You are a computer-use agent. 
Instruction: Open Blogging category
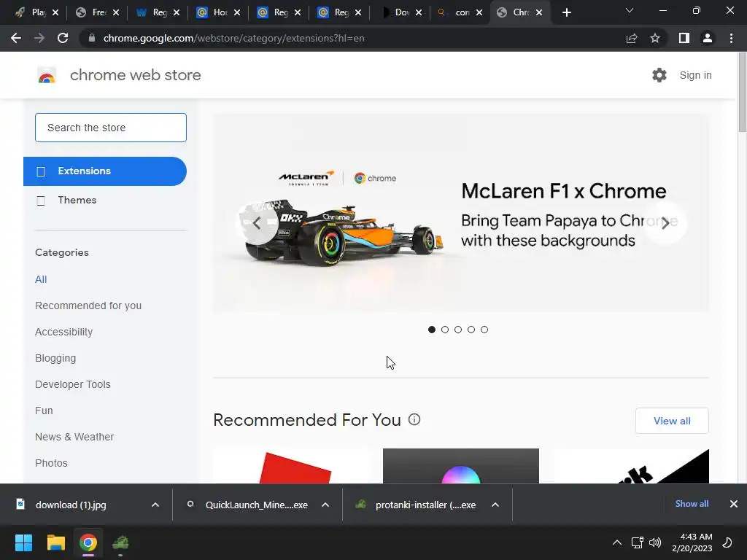click(x=55, y=358)
